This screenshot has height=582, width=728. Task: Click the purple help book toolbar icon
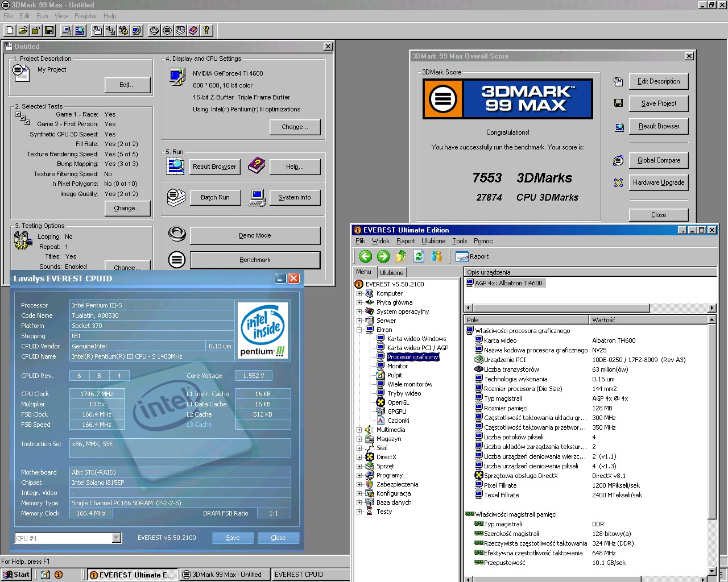(193, 30)
